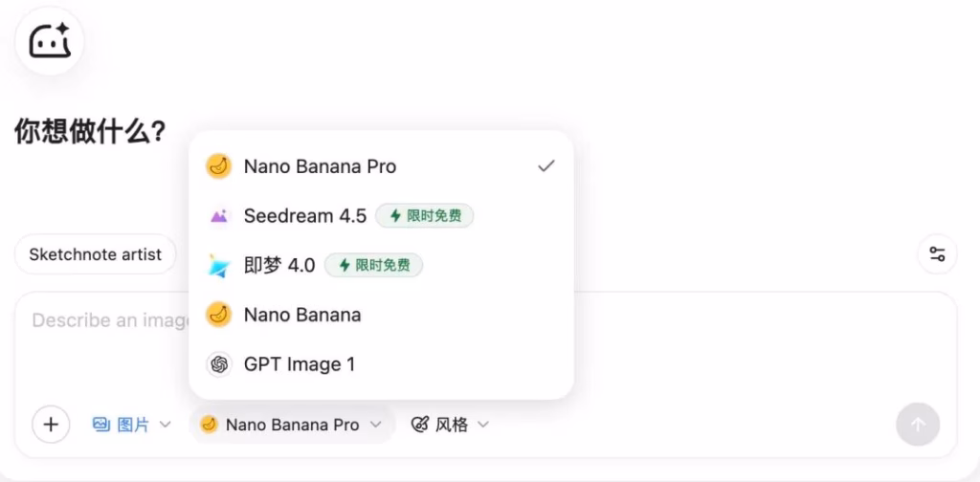Click the Sketchnote artist suggestion chip
Image resolution: width=980 pixels, height=482 pixels.
coord(95,254)
